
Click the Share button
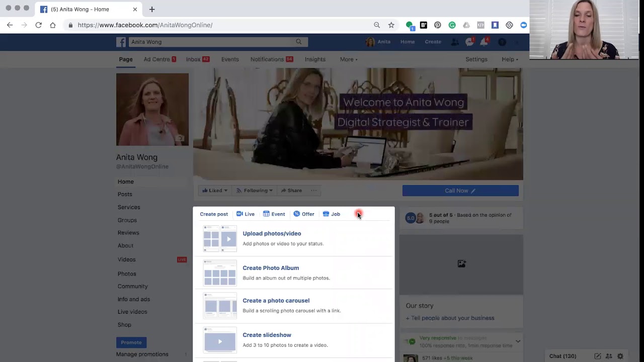point(291,191)
